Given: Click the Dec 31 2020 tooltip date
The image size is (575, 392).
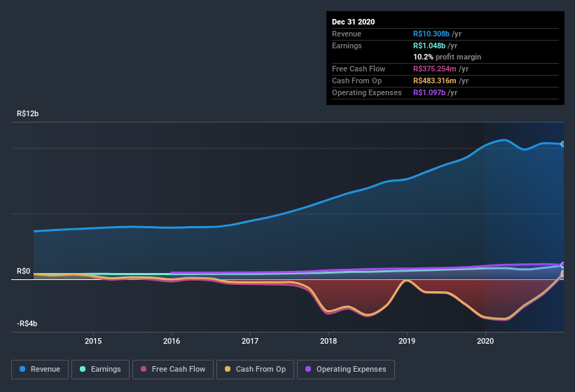Looking at the screenshot, I should click(353, 22).
